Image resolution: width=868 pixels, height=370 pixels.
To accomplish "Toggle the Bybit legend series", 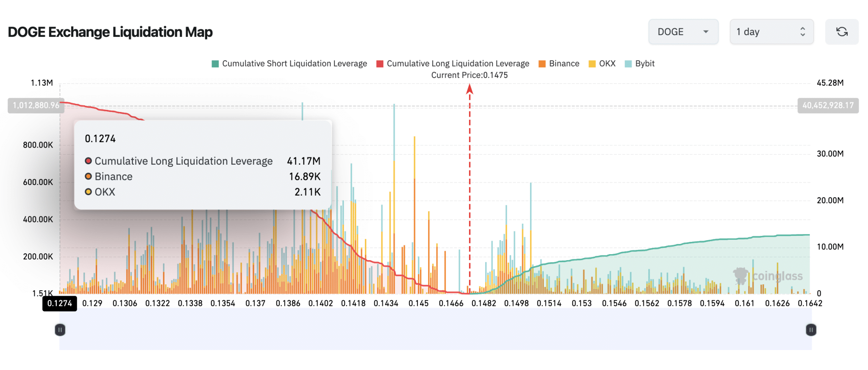I will (x=640, y=64).
